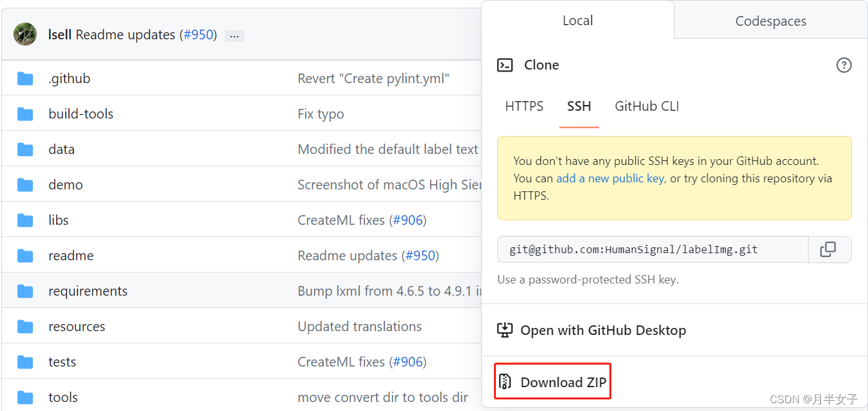Image resolution: width=868 pixels, height=411 pixels.
Task: Click the GitHub Desktop download icon
Action: pyautogui.click(x=505, y=330)
